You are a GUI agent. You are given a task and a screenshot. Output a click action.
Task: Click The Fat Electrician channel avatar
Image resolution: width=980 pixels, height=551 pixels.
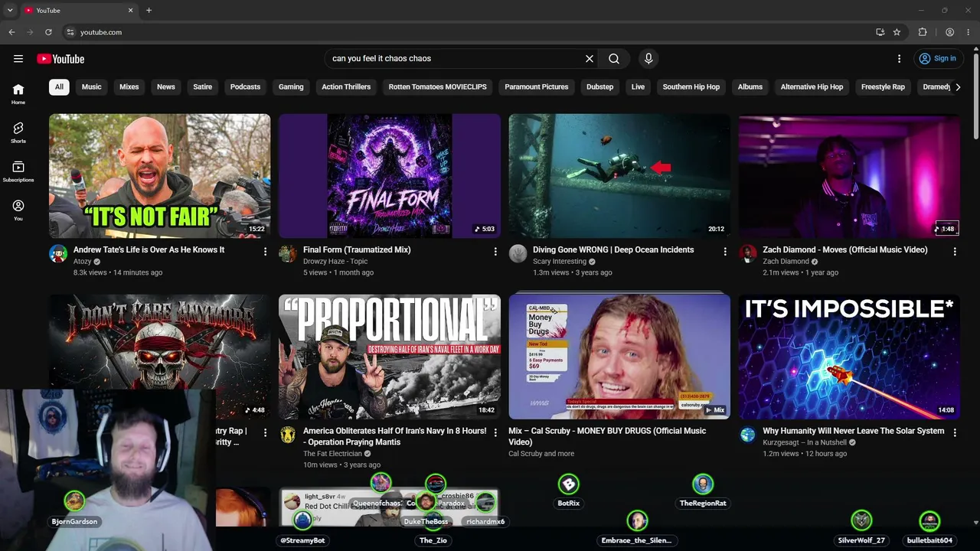tap(288, 435)
